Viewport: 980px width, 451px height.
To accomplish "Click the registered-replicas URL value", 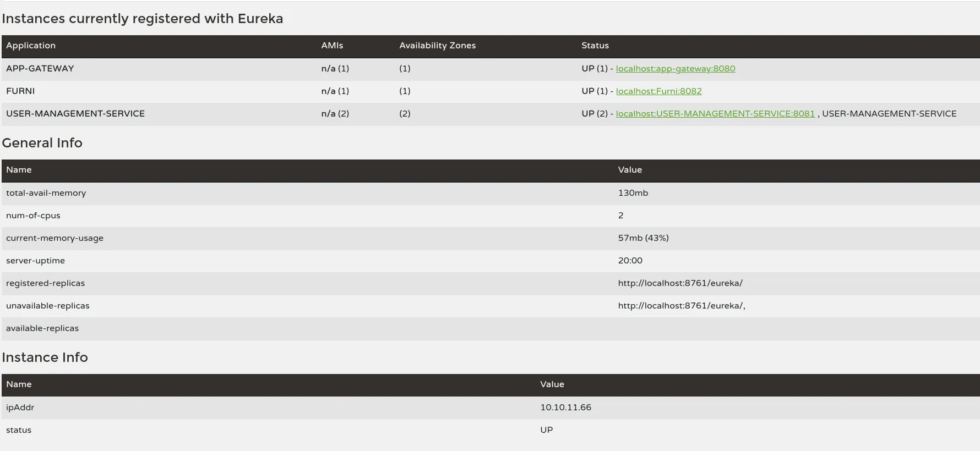I will point(680,283).
